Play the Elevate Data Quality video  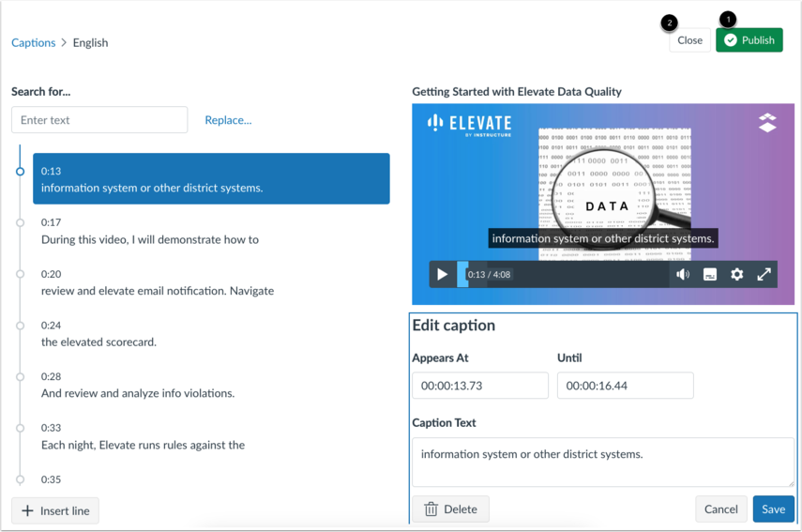coord(442,275)
